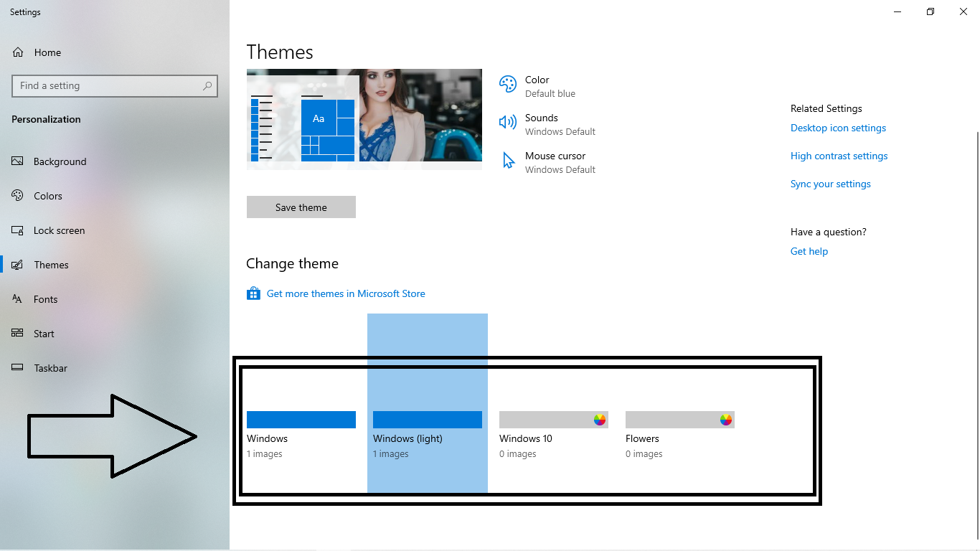Open the Color Default blue setting

point(537,86)
